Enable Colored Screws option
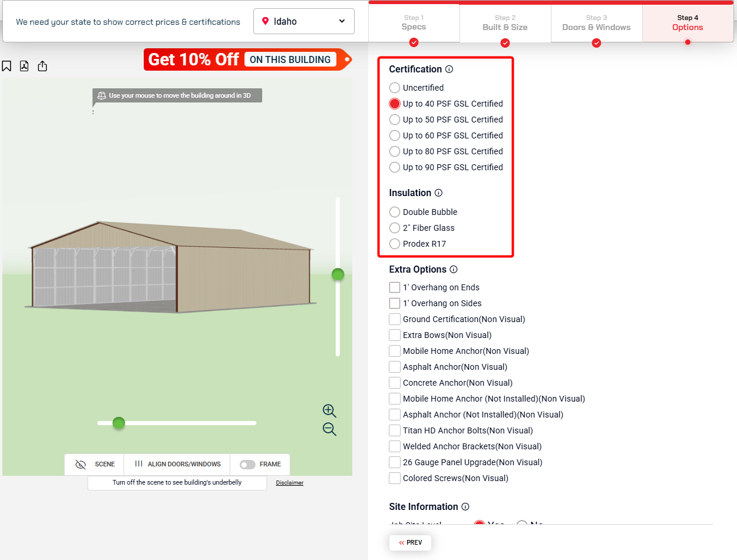The height and width of the screenshot is (560, 737). (395, 478)
